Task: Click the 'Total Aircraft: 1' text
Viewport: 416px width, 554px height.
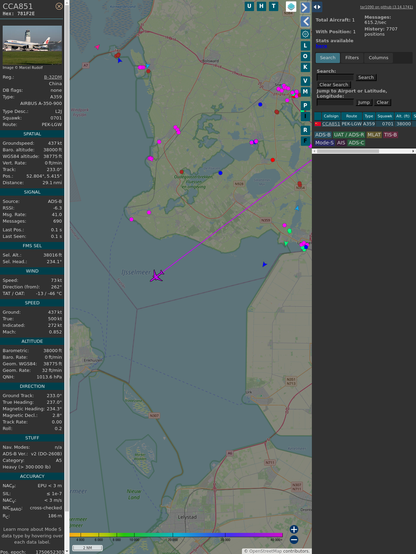Action: pos(335,20)
